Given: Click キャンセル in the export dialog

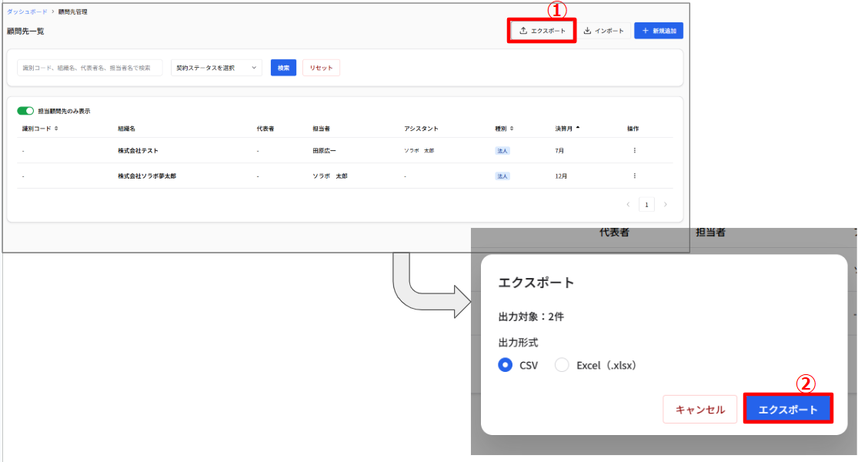Looking at the screenshot, I should pyautogui.click(x=699, y=410).
